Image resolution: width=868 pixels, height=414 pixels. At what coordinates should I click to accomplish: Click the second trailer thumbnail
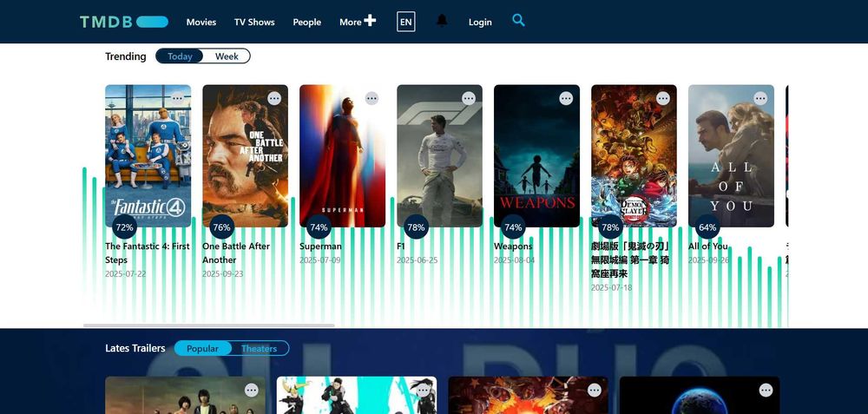coord(357,395)
